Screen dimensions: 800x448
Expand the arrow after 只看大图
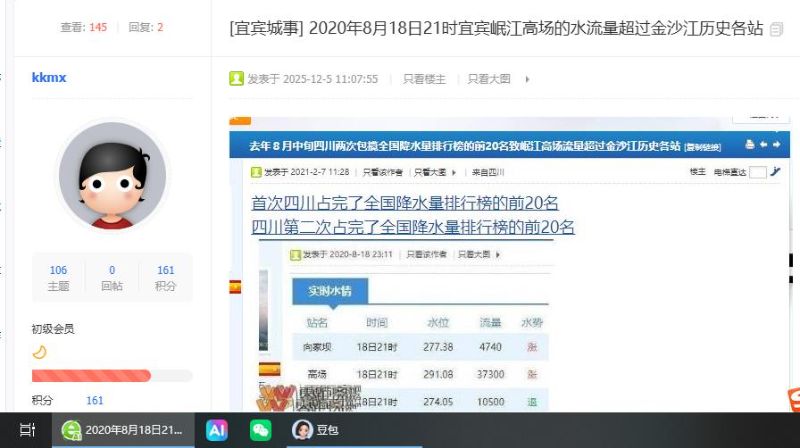527,79
